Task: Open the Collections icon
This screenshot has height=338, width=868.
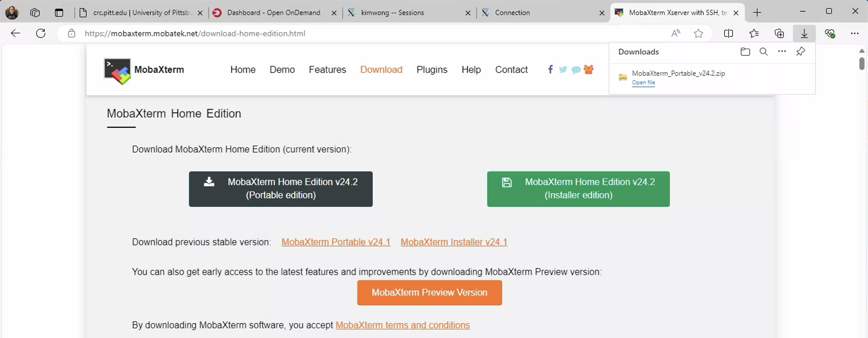Action: (779, 33)
